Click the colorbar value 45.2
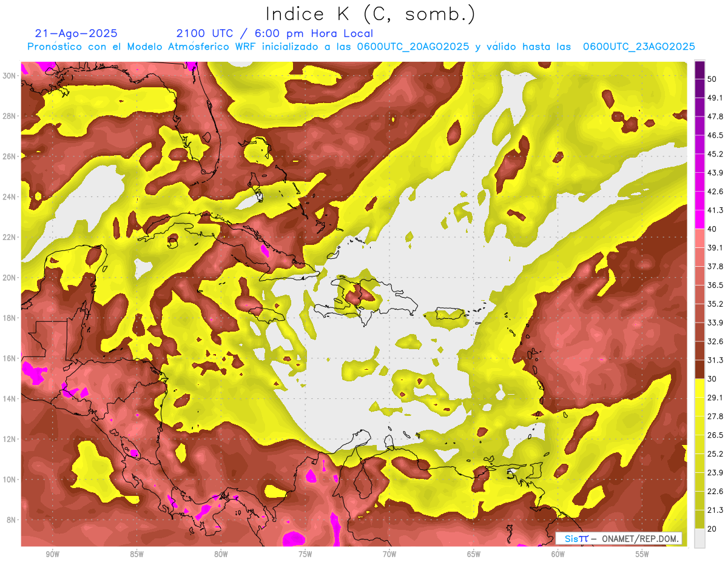 [715, 154]
